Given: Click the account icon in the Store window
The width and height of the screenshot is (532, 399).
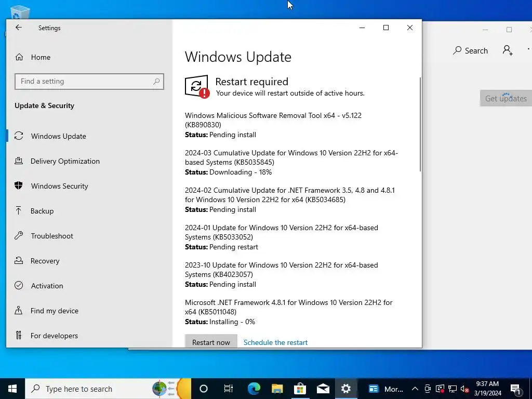Looking at the screenshot, I should [x=508, y=50].
